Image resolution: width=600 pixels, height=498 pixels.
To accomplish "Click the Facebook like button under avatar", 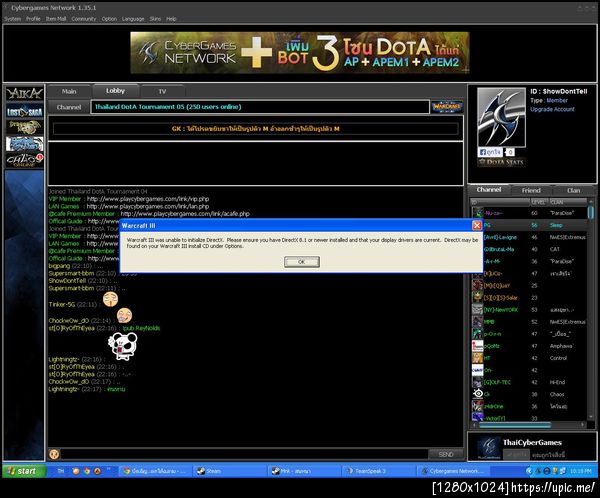I will click(490, 152).
